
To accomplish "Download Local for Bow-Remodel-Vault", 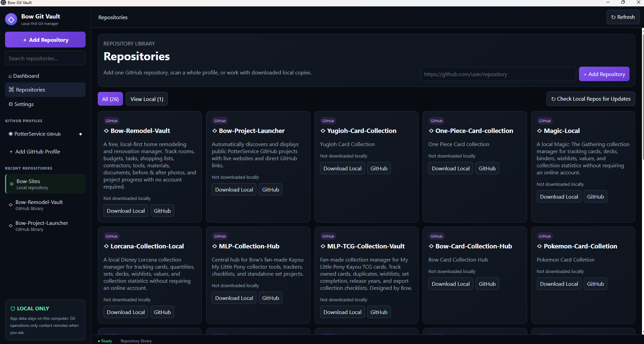I will [x=126, y=211].
